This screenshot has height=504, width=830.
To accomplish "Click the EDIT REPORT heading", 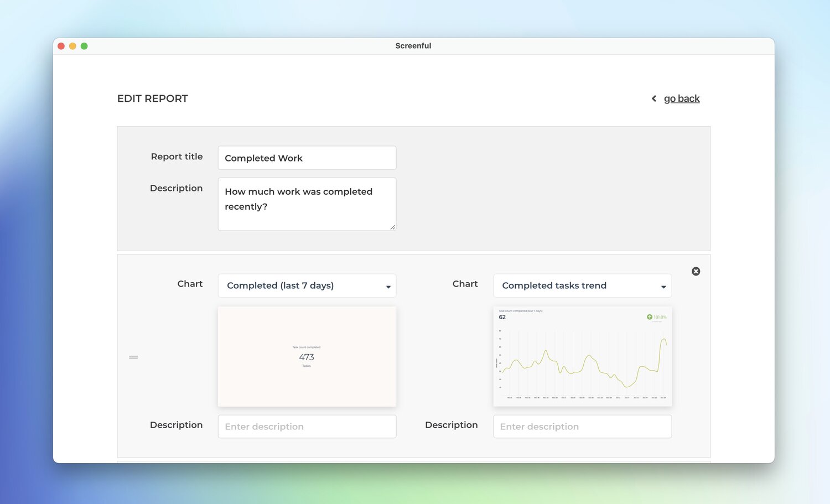I will click(x=153, y=98).
